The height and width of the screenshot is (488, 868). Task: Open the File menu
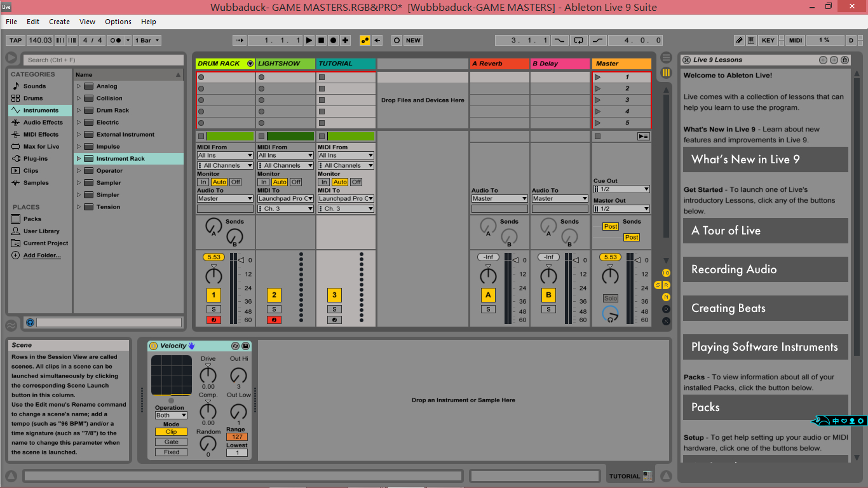click(11, 22)
